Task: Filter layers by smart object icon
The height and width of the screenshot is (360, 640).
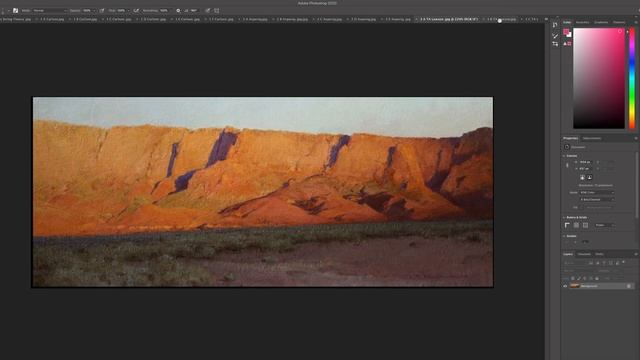Action: coord(618,263)
